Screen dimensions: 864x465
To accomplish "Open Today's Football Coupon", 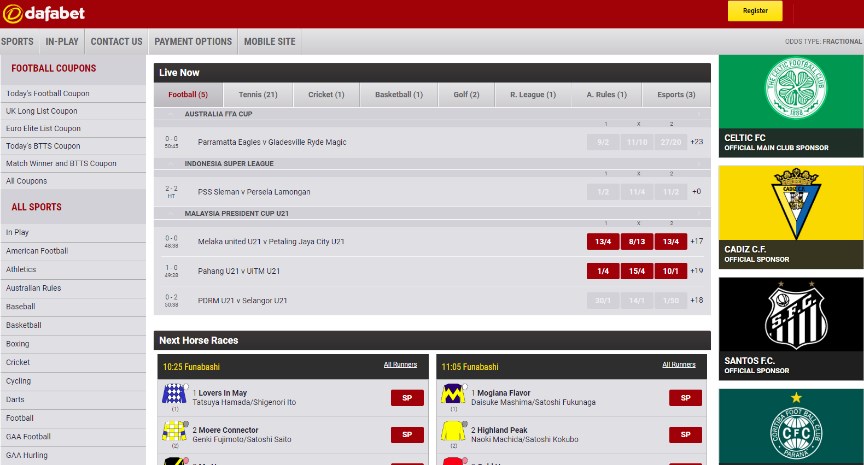I will [47, 94].
